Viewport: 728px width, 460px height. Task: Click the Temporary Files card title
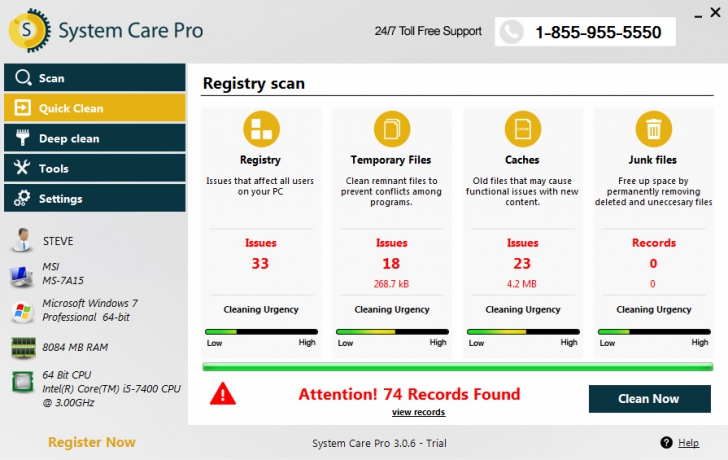(391, 160)
